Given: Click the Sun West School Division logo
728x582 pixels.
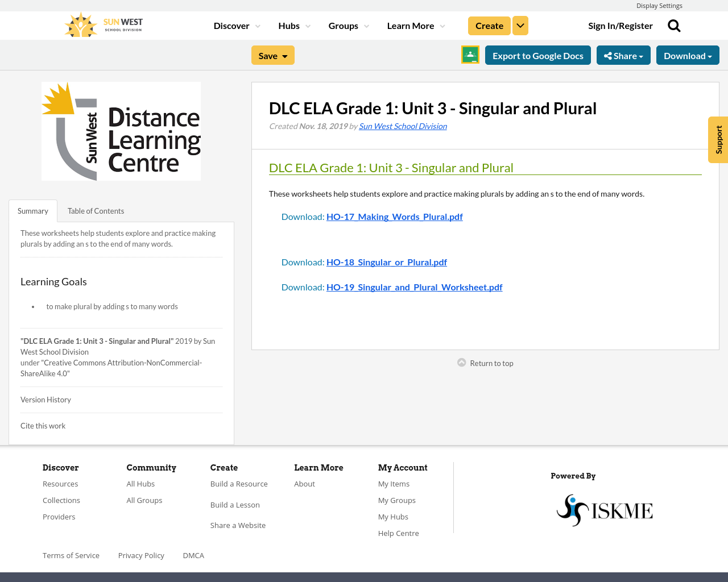Looking at the screenshot, I should (x=103, y=24).
